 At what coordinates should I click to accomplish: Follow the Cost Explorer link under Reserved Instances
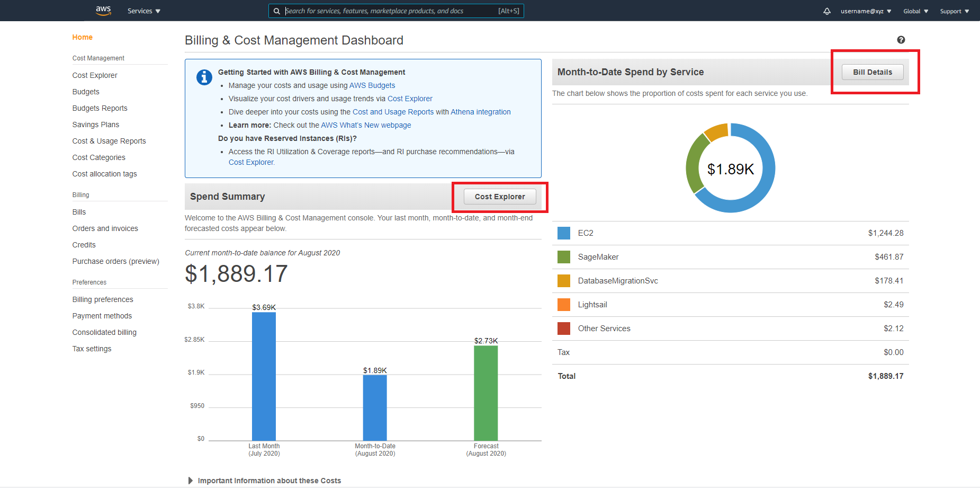[251, 162]
